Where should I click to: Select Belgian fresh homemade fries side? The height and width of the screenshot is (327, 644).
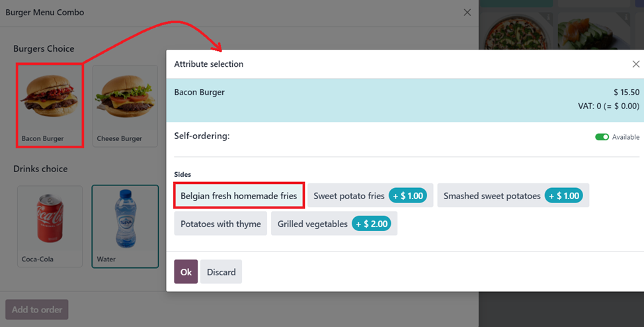coord(239,196)
